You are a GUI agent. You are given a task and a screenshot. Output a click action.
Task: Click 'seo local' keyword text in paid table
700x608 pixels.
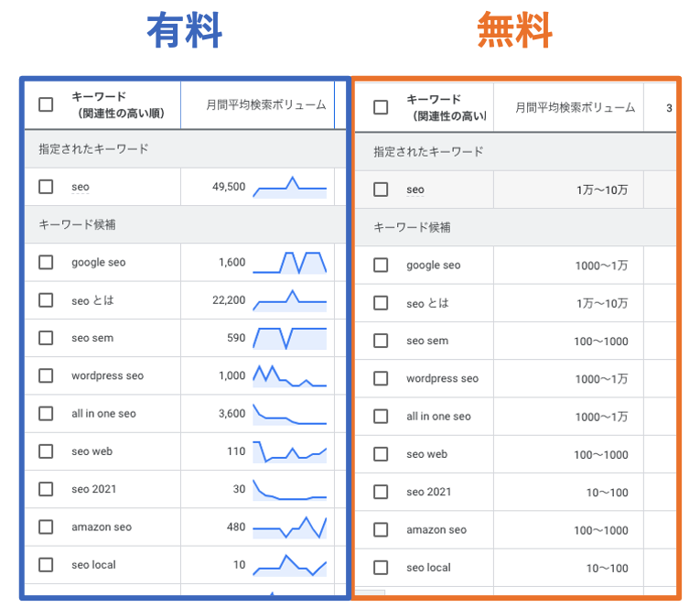pyautogui.click(x=93, y=565)
